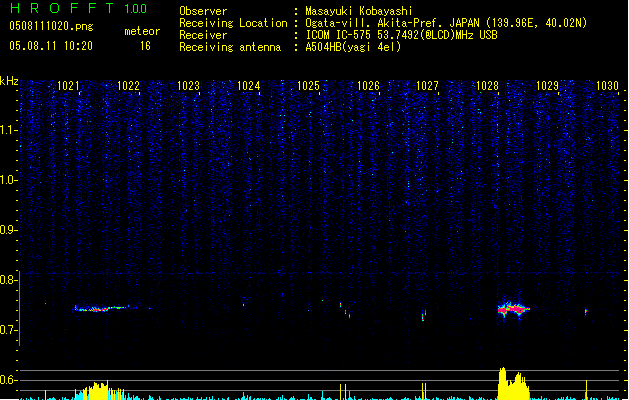The width and height of the screenshot is (629, 400).
Task: Click the bright pink meteor echo after 1028
Action: coord(513,309)
